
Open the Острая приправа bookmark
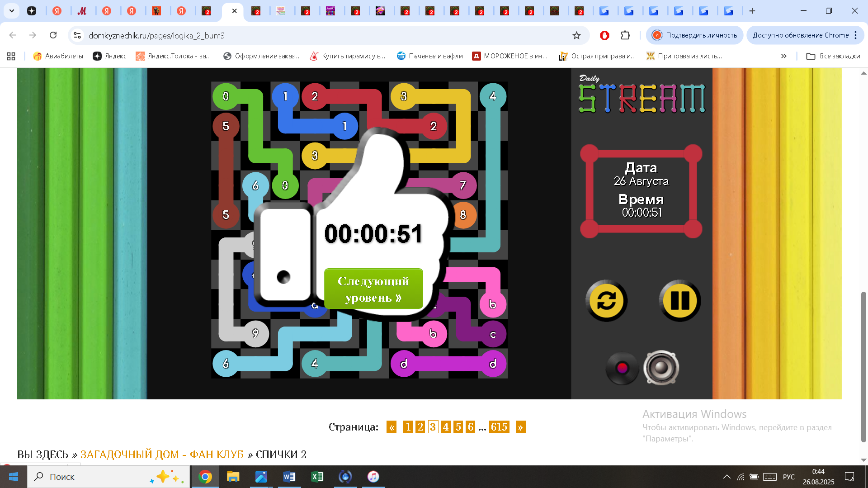(597, 56)
